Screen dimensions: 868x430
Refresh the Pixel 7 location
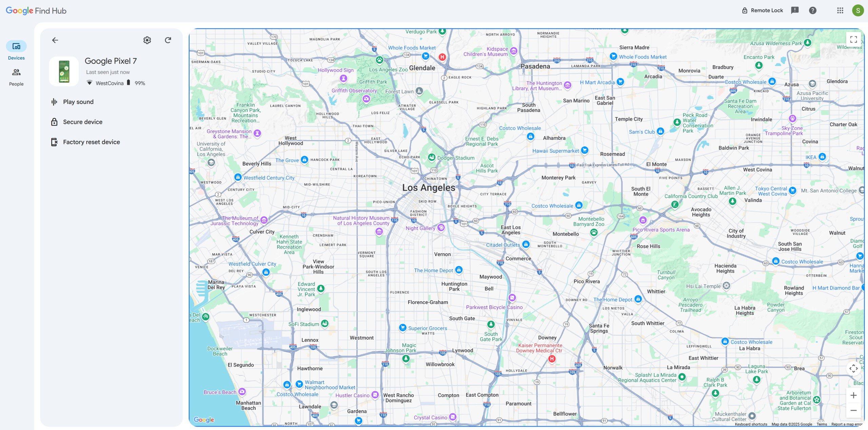click(168, 40)
